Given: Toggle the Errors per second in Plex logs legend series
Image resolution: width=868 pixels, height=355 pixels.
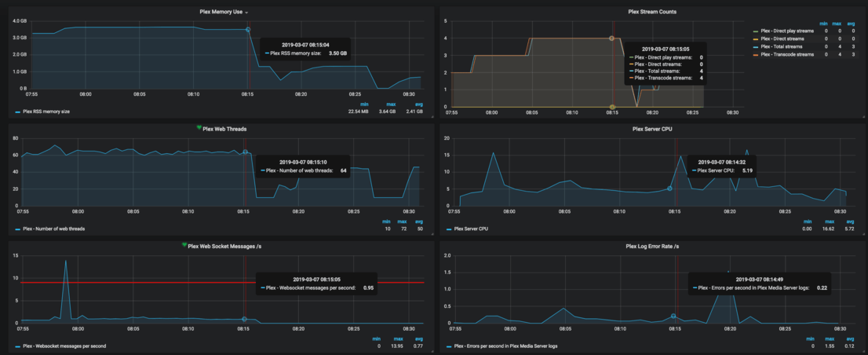Looking at the screenshot, I should (x=505, y=346).
